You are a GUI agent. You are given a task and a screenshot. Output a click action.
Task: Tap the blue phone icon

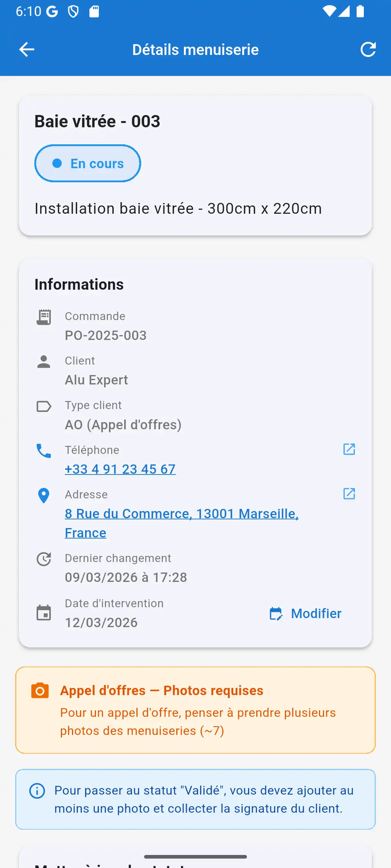pos(44,451)
